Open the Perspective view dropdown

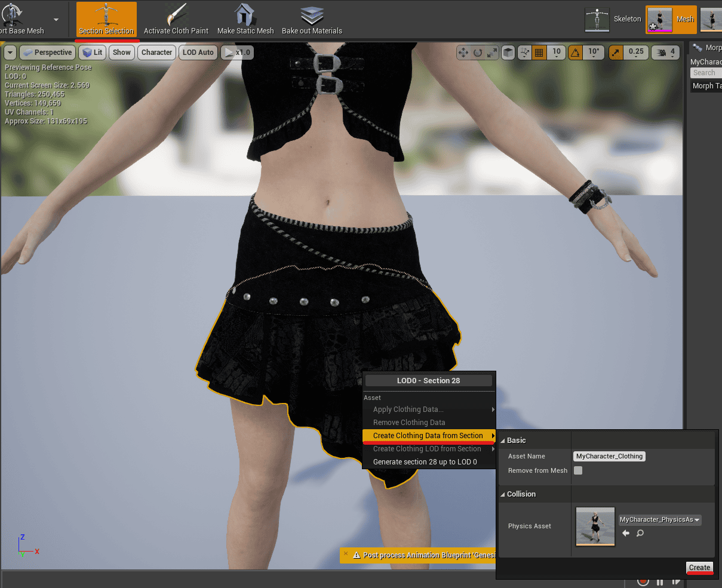(x=47, y=52)
